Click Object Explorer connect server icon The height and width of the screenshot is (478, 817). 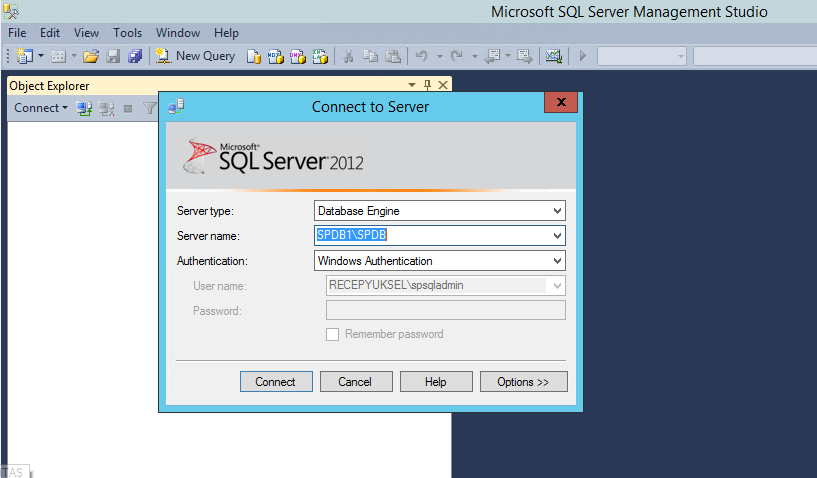[84, 108]
